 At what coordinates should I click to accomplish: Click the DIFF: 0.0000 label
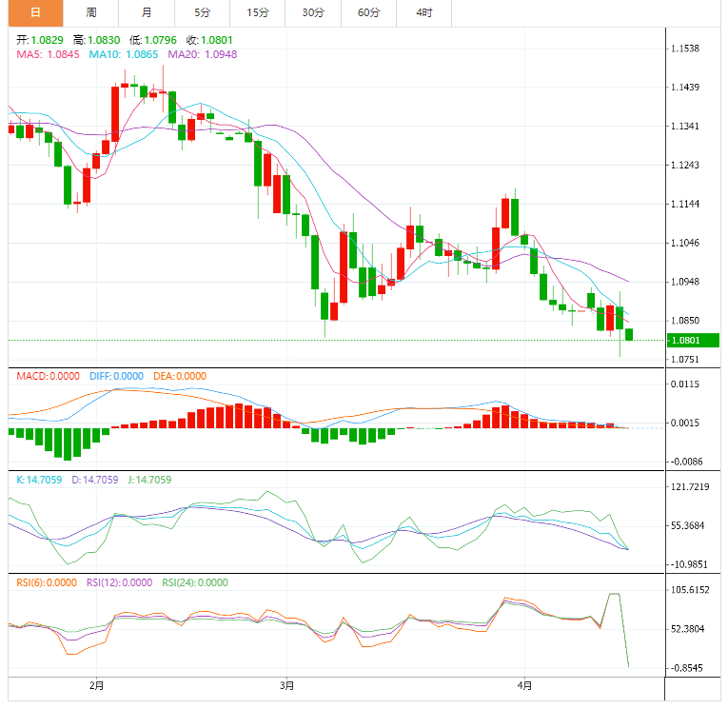click(x=116, y=376)
